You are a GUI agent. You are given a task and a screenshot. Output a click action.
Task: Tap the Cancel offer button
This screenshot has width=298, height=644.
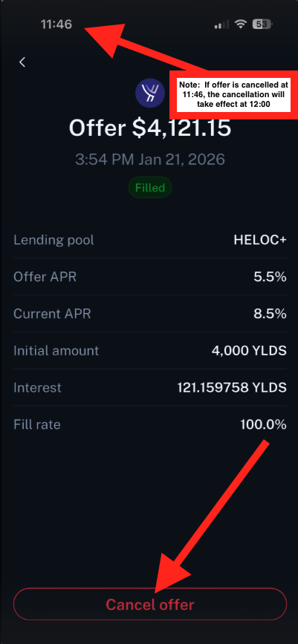(150, 604)
